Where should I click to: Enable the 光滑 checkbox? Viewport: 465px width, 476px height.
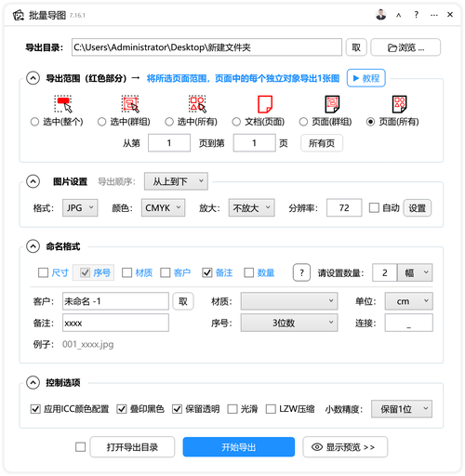232,409
